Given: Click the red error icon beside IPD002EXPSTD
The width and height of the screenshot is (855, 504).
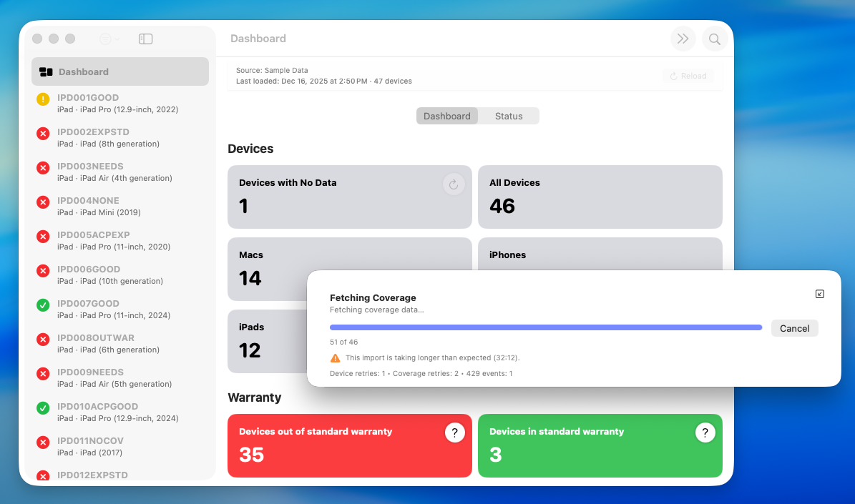Looking at the screenshot, I should [x=42, y=134].
